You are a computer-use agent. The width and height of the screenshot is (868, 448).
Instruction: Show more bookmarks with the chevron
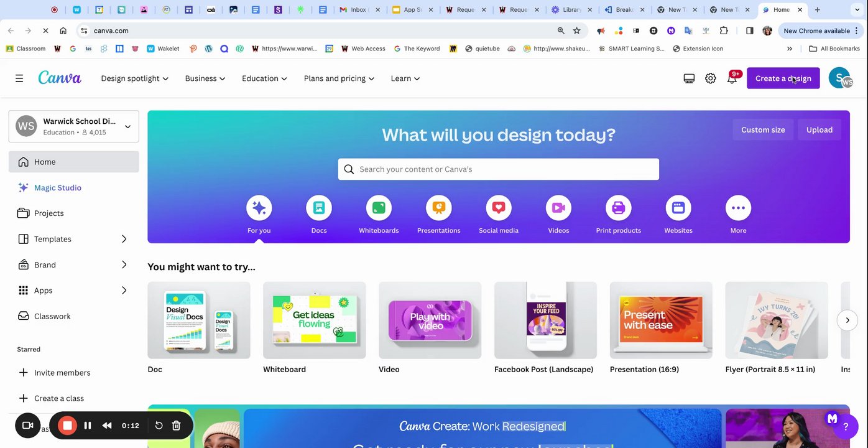click(790, 49)
